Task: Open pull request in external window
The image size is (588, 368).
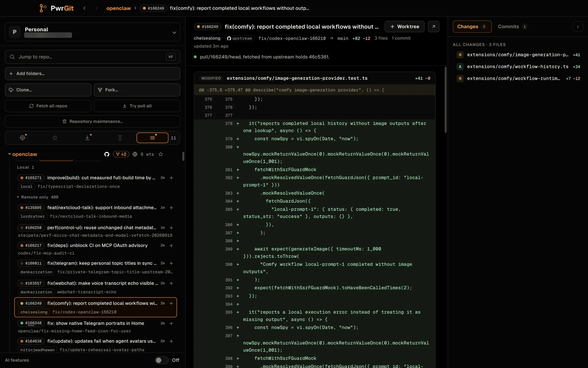Action: click(x=433, y=26)
